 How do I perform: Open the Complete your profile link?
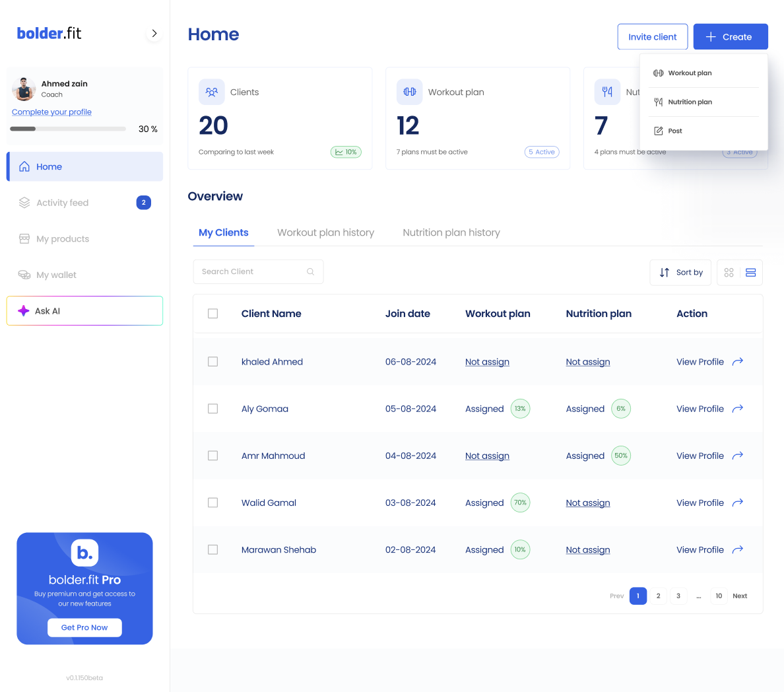coord(51,112)
